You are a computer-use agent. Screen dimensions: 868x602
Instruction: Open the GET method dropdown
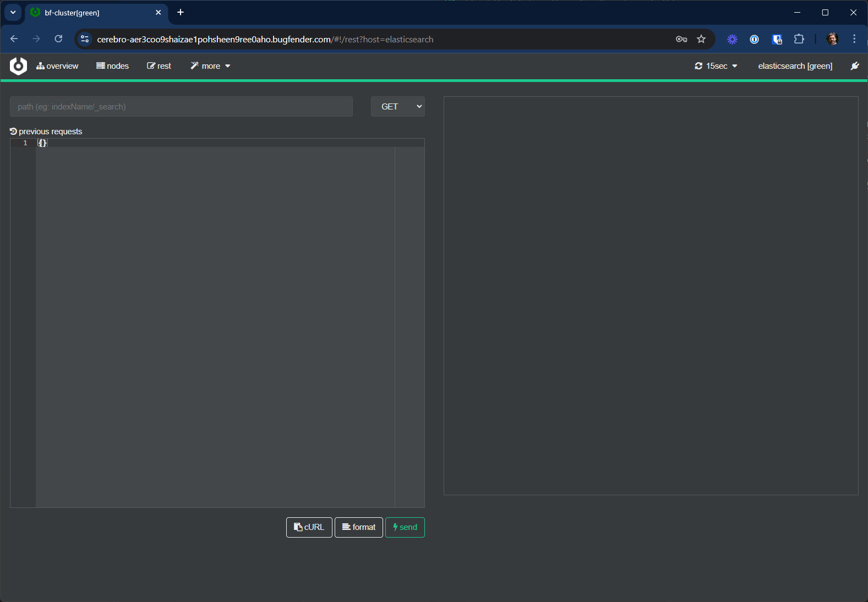[x=398, y=107]
